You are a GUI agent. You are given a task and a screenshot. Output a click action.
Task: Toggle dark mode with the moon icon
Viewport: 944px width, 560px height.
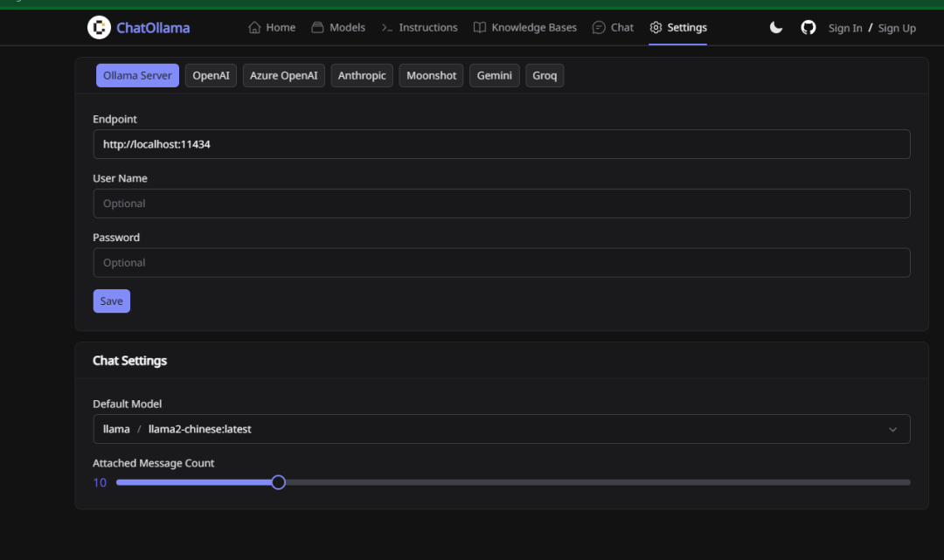tap(776, 28)
